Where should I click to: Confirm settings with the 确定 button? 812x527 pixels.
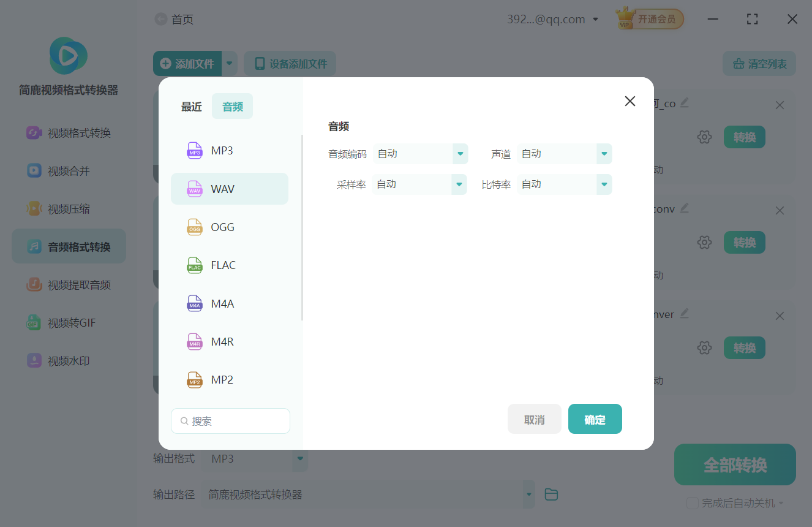(595, 419)
